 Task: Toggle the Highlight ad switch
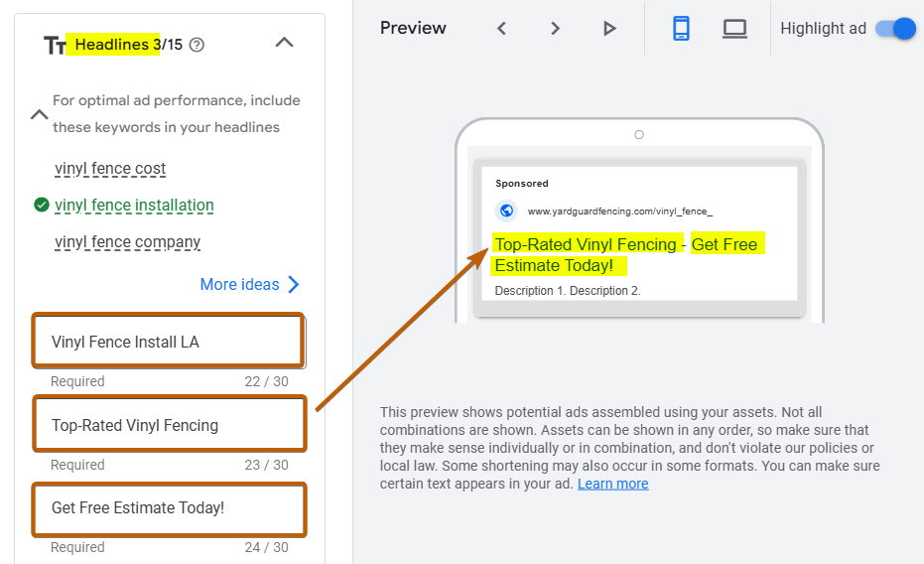coord(895,29)
